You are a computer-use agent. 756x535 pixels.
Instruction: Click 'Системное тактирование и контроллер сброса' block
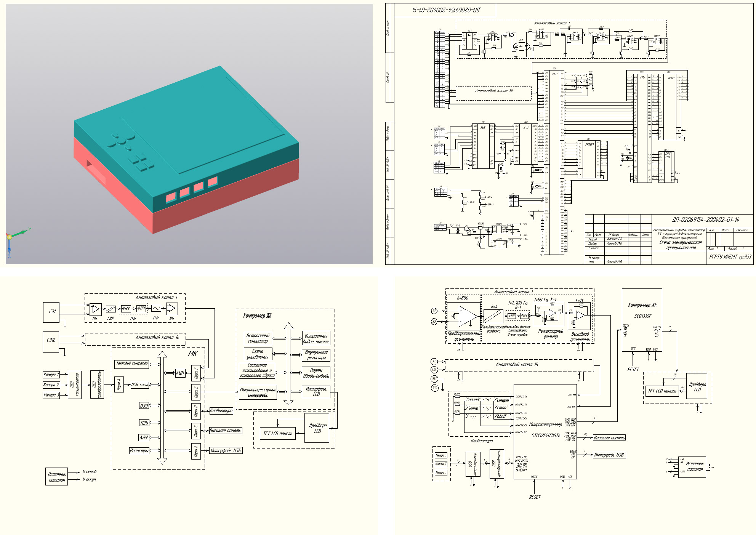tap(257, 370)
